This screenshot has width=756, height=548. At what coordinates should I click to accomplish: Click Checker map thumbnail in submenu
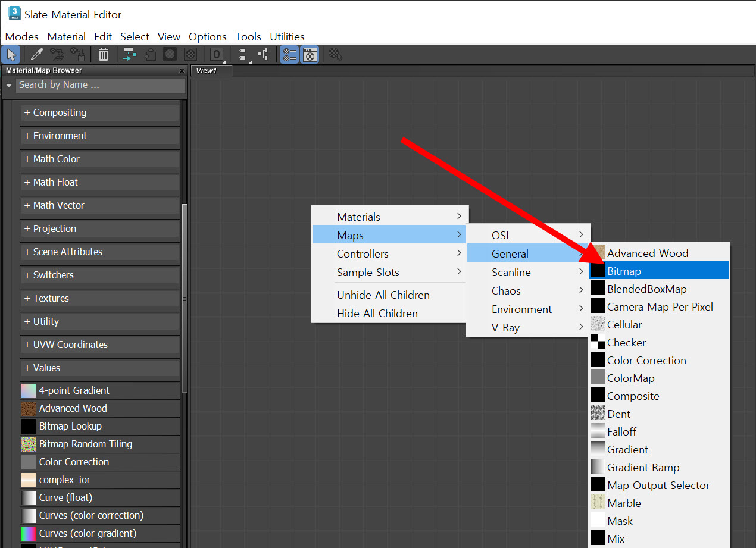coord(598,343)
